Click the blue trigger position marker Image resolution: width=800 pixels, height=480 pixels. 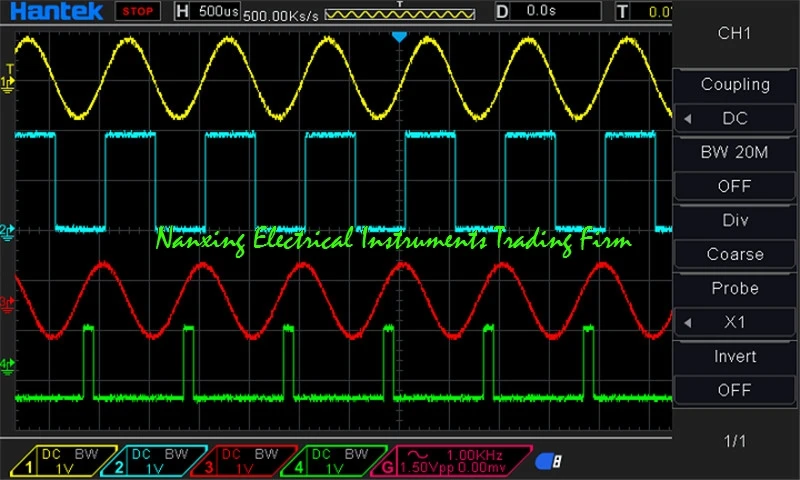click(399, 37)
